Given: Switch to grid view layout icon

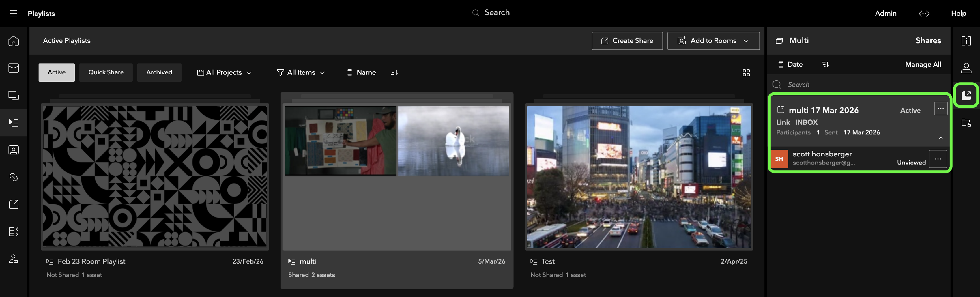Looking at the screenshot, I should coord(746,73).
